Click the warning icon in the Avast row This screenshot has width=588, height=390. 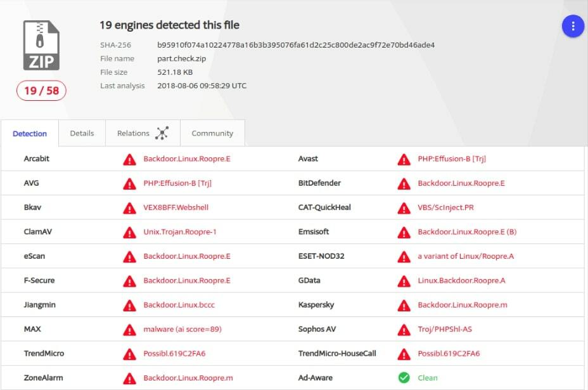coord(404,160)
